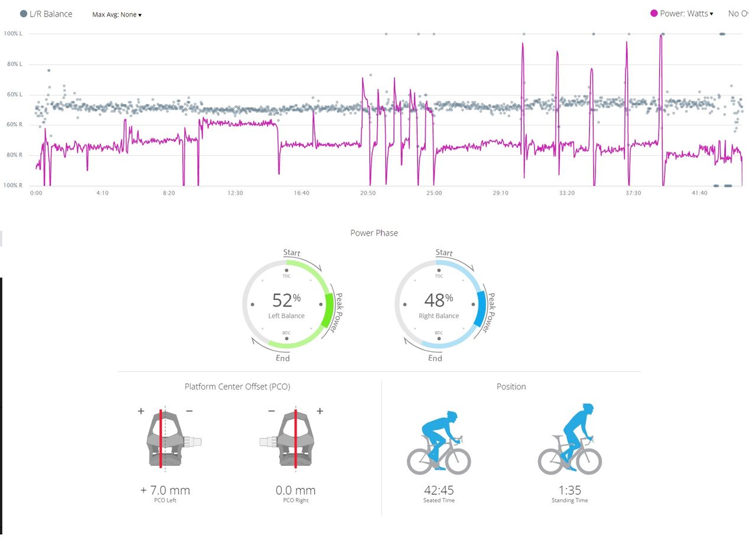Toggle the magenta Power legend dot
The width and height of the screenshot is (756, 539).
(x=653, y=13)
